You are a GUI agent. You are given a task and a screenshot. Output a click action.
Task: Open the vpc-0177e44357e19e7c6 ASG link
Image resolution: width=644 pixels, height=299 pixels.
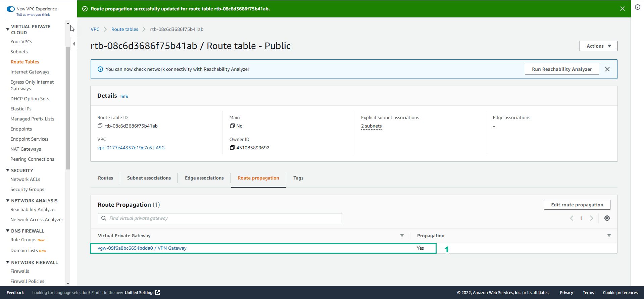click(x=131, y=148)
